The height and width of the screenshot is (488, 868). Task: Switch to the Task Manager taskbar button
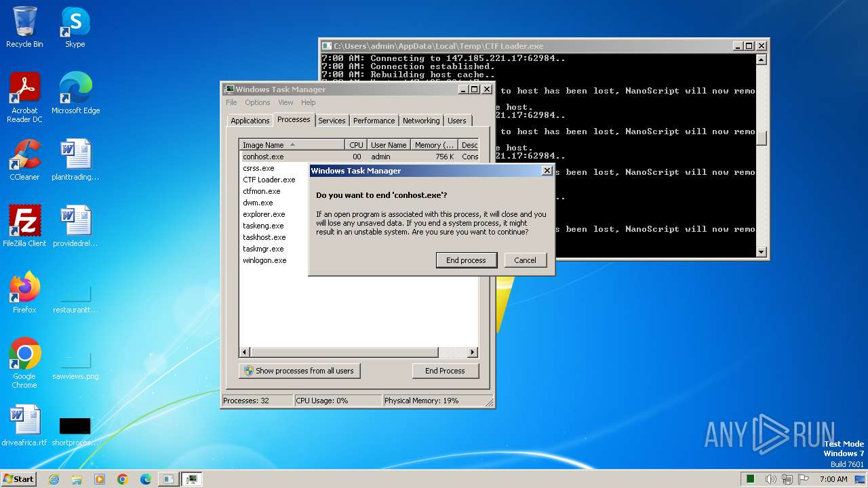coord(192,479)
